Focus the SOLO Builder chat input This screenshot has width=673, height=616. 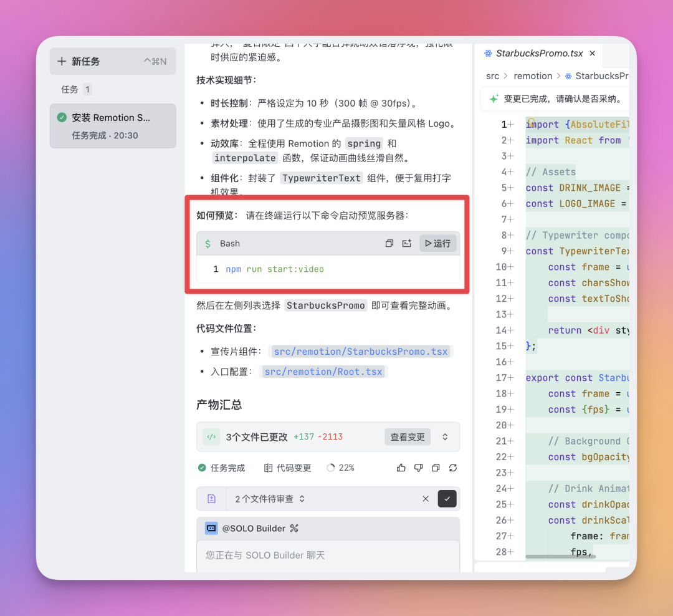click(x=328, y=556)
